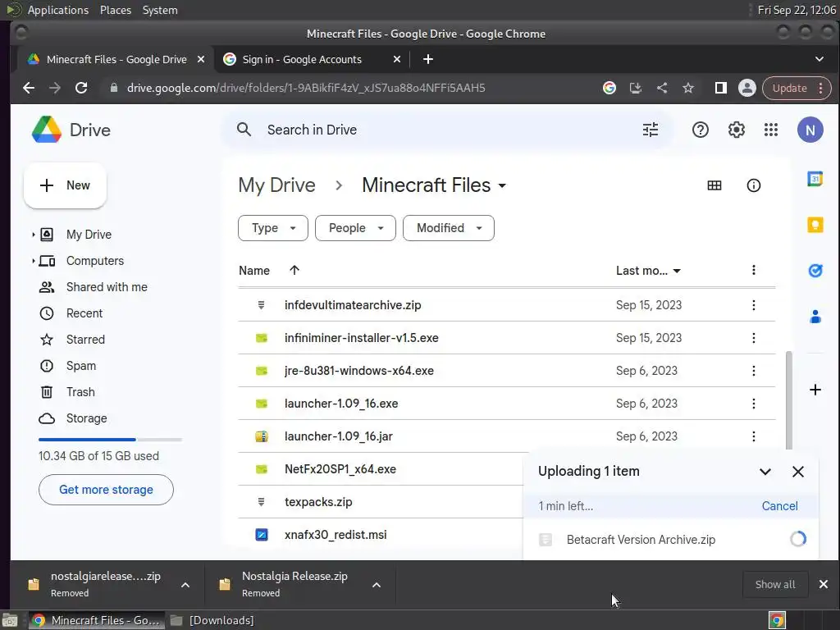
Task: Show advanced search options icon
Action: coord(651,130)
